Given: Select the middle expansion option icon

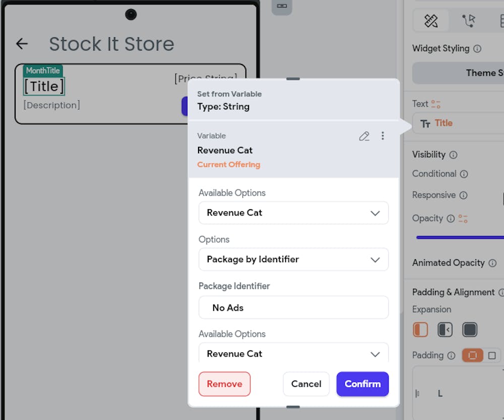Looking at the screenshot, I should 445,330.
